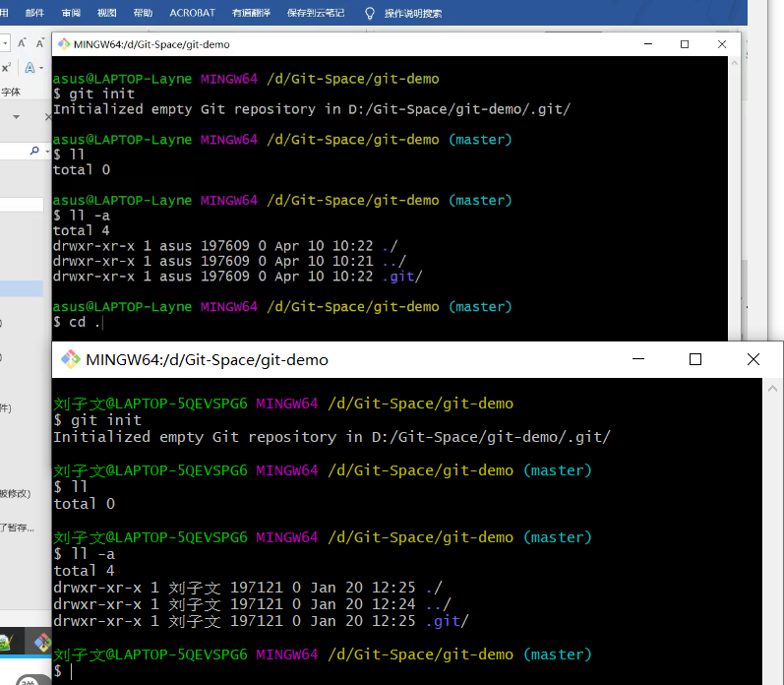Click 'Initialized empty Git repository' line in 刘子文 terminal
Screen dimensions: 784x685
(x=332, y=437)
